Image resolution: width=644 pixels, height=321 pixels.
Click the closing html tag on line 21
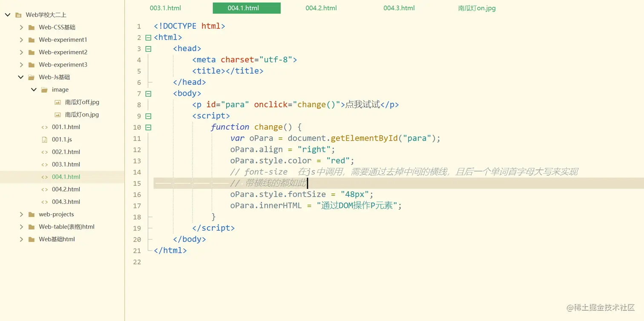pyautogui.click(x=170, y=250)
